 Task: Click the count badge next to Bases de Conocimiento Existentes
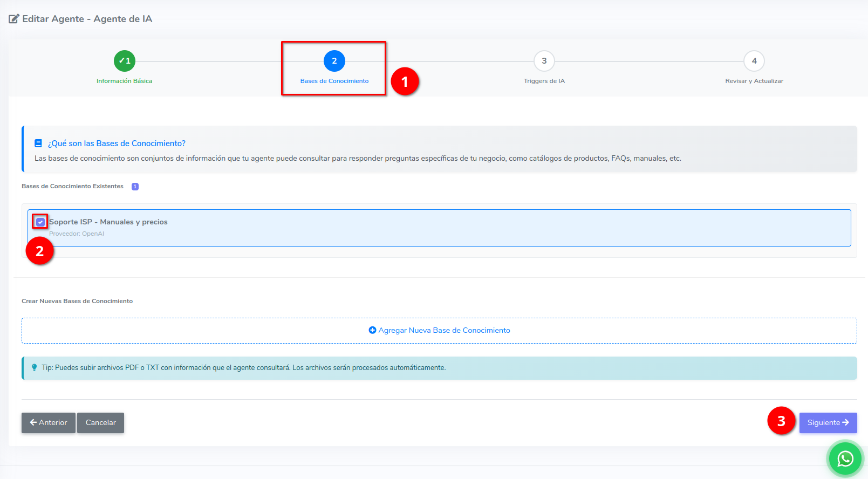(135, 187)
